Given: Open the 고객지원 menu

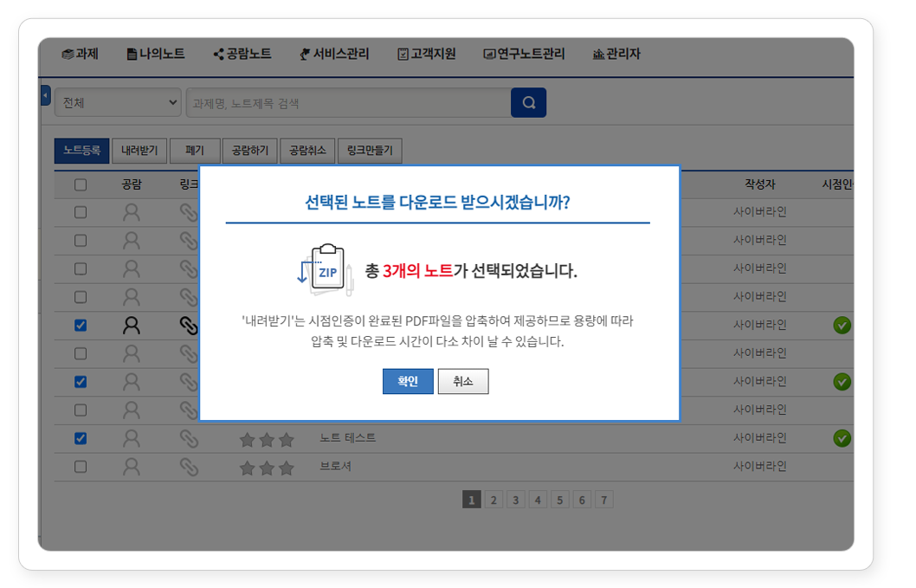Looking at the screenshot, I should [426, 54].
